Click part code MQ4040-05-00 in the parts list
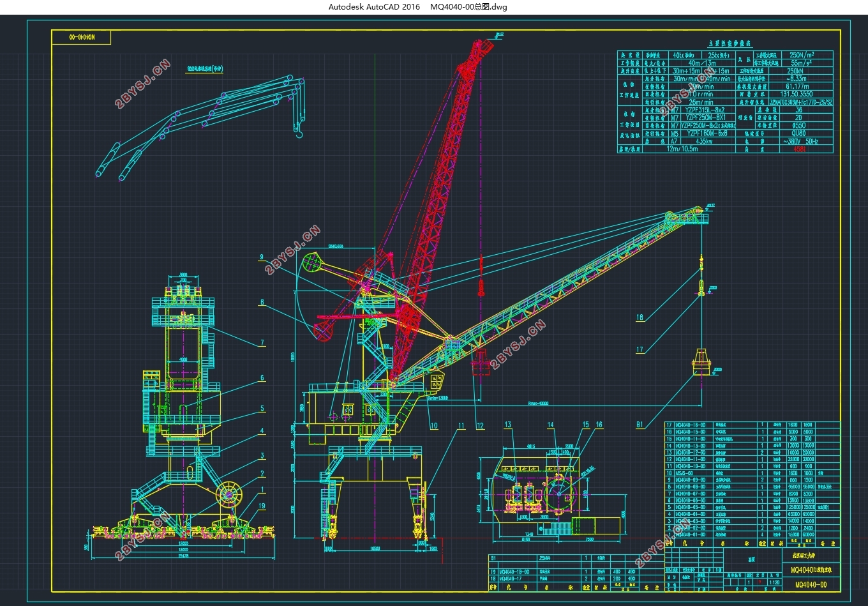Screen dimensions: 868x606 tap(690, 508)
